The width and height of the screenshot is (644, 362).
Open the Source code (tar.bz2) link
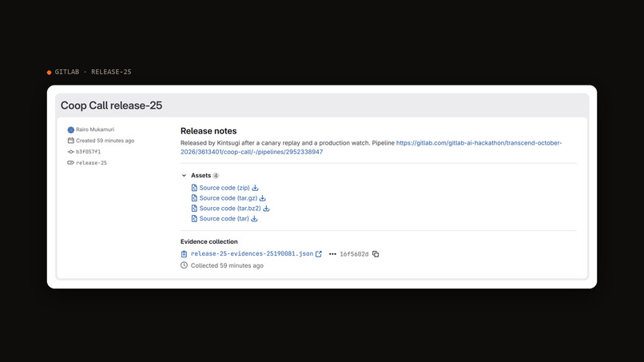(x=230, y=209)
